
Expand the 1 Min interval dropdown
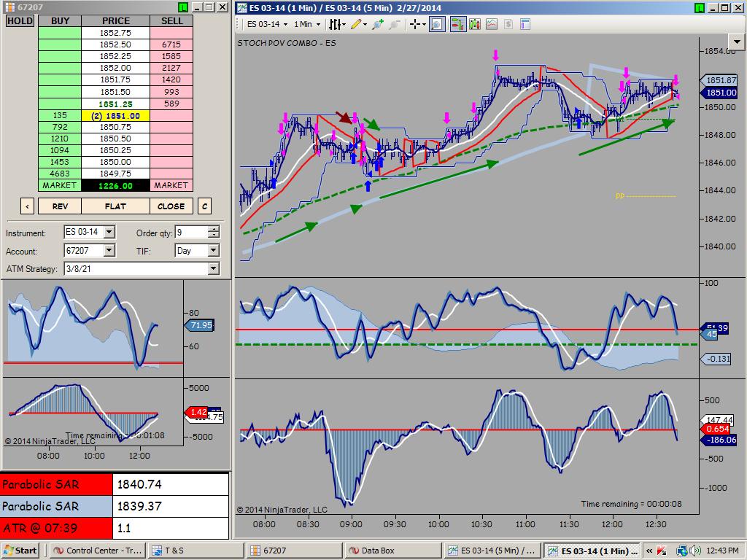[318, 24]
